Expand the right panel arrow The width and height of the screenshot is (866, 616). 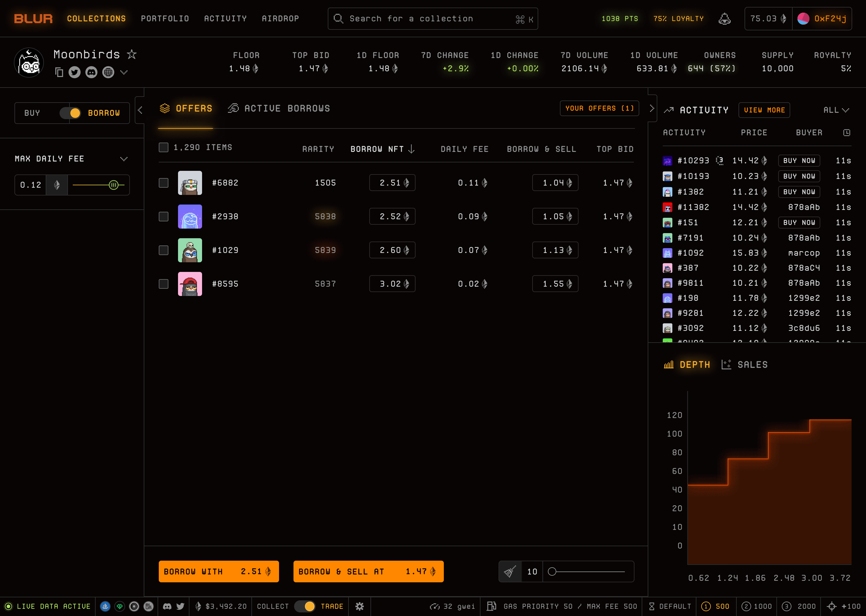point(652,109)
